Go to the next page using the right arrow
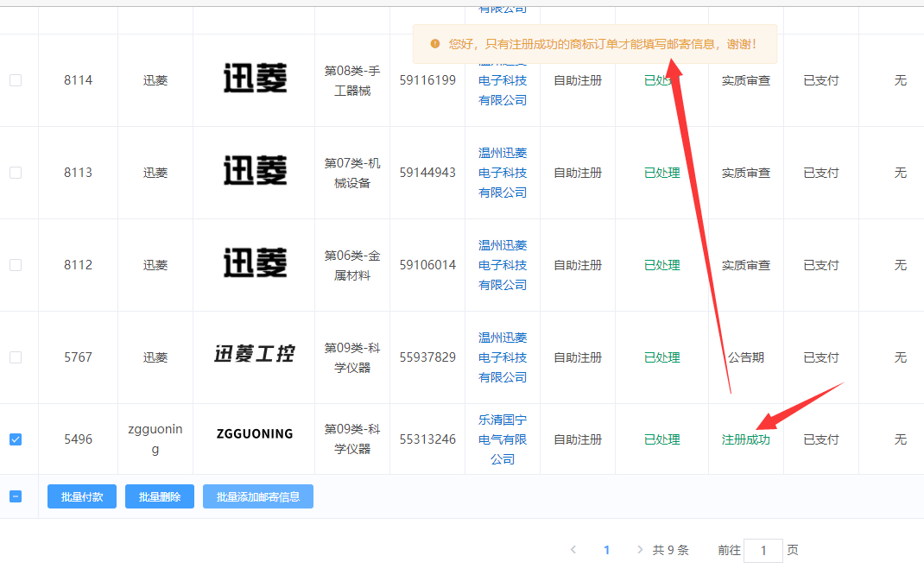The image size is (924, 581). [639, 550]
